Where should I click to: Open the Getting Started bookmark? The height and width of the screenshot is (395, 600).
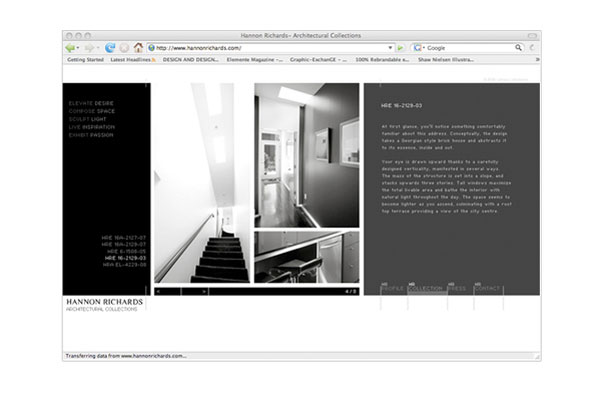click(x=85, y=60)
